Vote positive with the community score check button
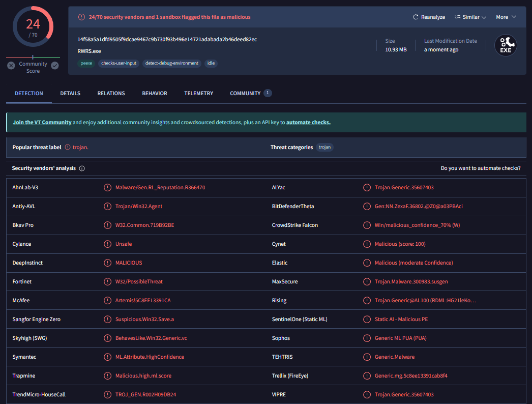This screenshot has width=532, height=404. point(54,66)
